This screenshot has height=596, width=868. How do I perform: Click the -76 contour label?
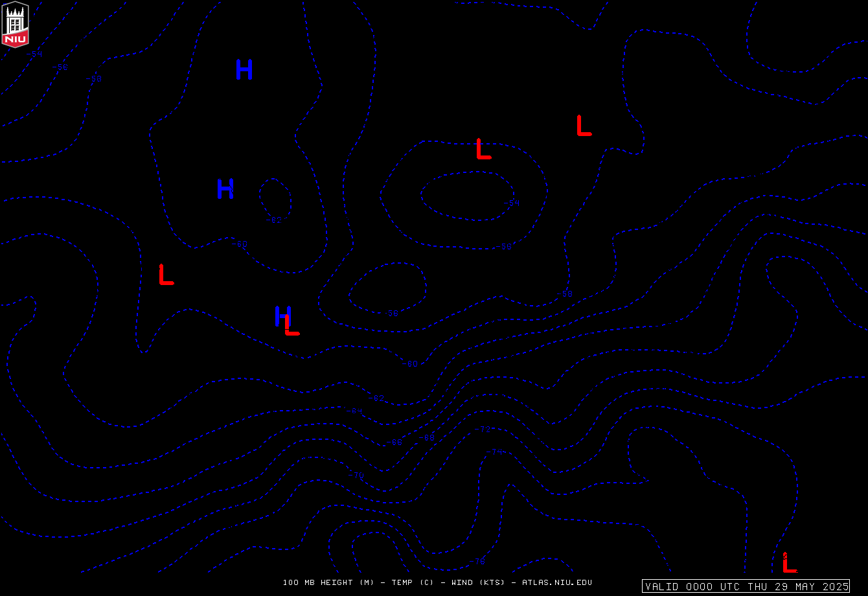click(477, 562)
